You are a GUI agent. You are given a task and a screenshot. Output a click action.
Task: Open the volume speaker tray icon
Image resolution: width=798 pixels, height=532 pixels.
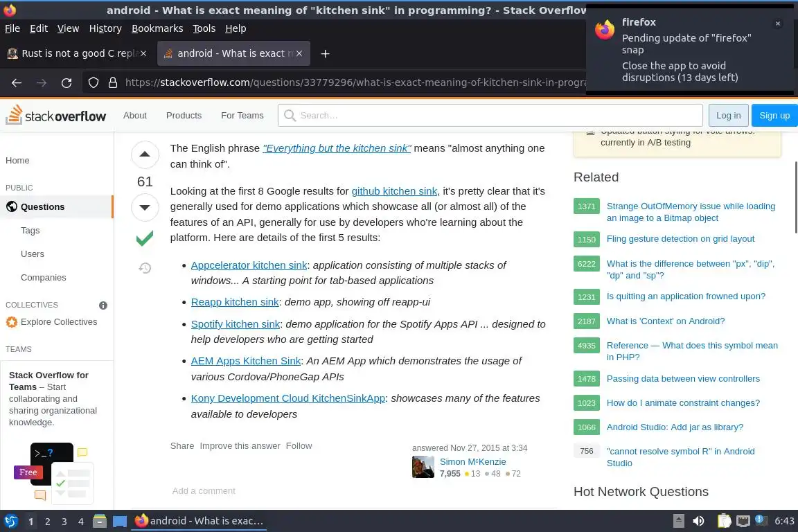click(698, 521)
